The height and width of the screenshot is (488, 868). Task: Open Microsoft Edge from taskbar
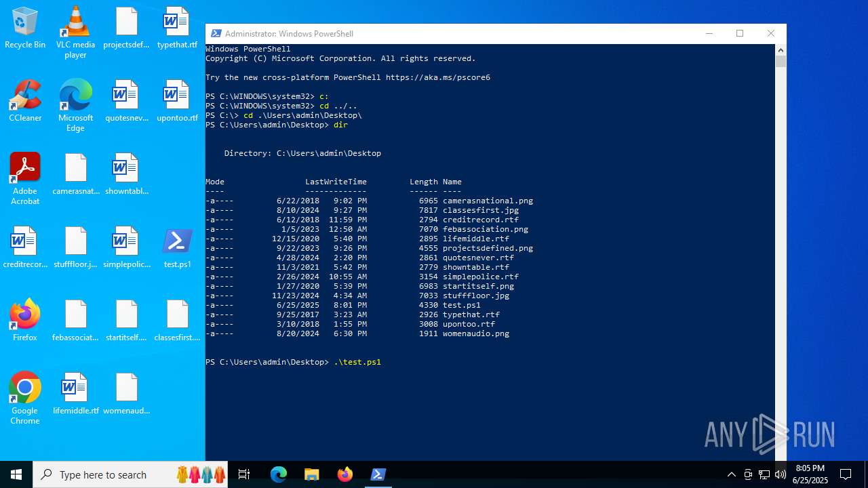(279, 474)
